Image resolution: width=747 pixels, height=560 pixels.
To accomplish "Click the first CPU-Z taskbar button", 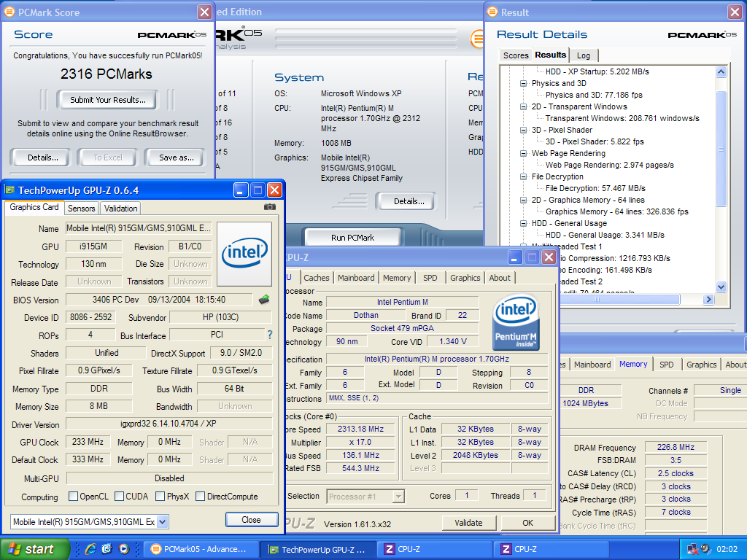I will [435, 549].
